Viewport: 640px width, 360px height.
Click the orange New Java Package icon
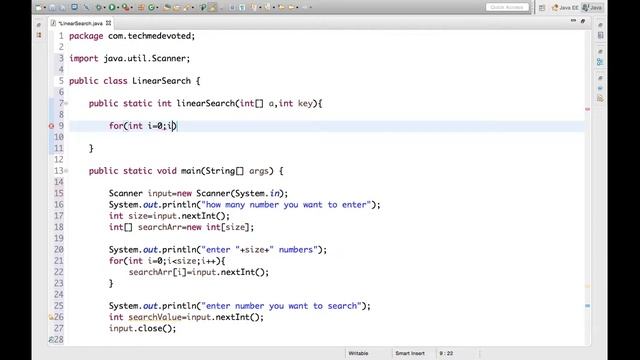pos(141,7)
